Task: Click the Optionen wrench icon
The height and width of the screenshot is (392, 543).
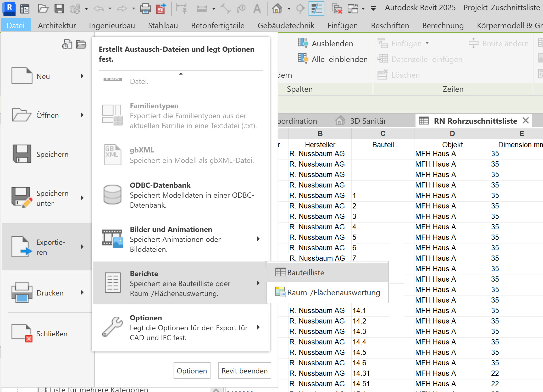Action: click(113, 327)
